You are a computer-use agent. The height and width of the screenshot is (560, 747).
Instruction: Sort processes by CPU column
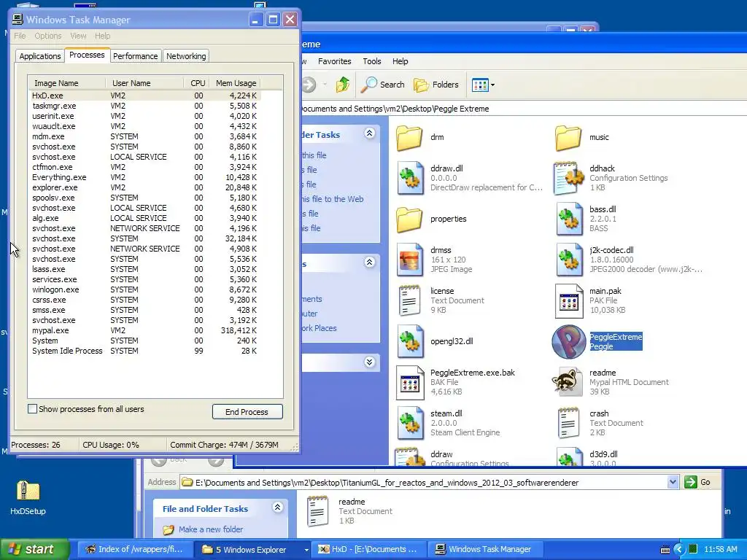click(x=196, y=83)
